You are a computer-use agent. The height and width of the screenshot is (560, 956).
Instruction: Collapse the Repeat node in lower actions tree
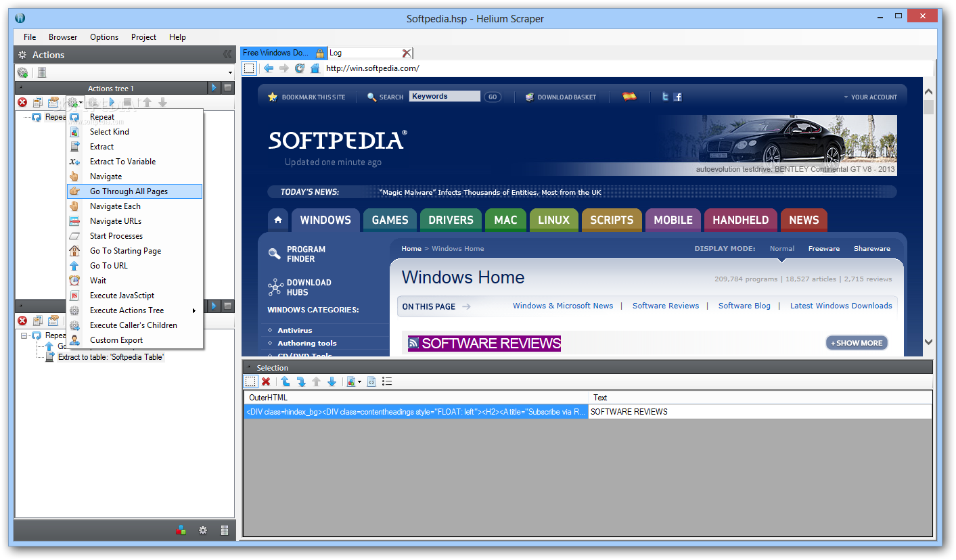(x=24, y=335)
